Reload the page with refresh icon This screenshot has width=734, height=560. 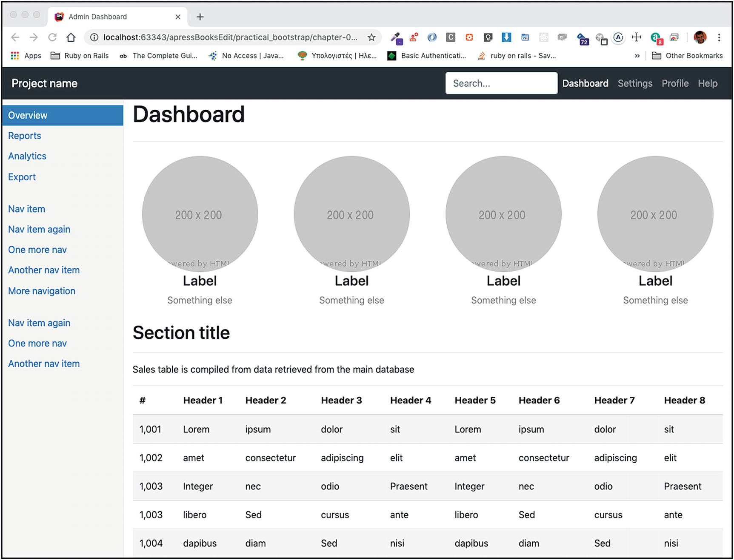pyautogui.click(x=52, y=37)
